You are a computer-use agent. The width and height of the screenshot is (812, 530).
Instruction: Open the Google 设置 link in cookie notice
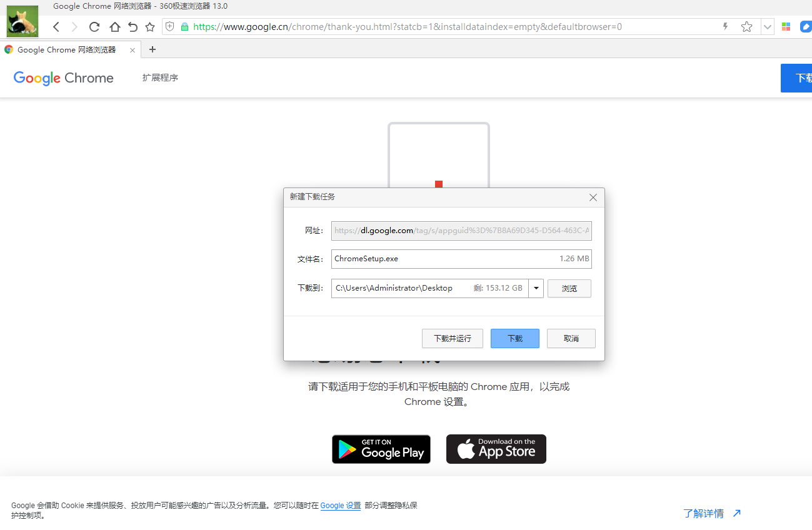tap(341, 506)
